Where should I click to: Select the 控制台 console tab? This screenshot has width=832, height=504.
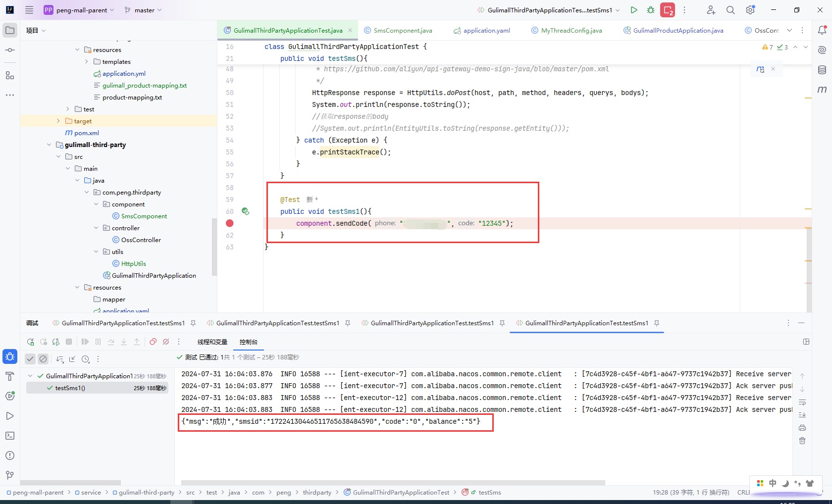click(249, 342)
